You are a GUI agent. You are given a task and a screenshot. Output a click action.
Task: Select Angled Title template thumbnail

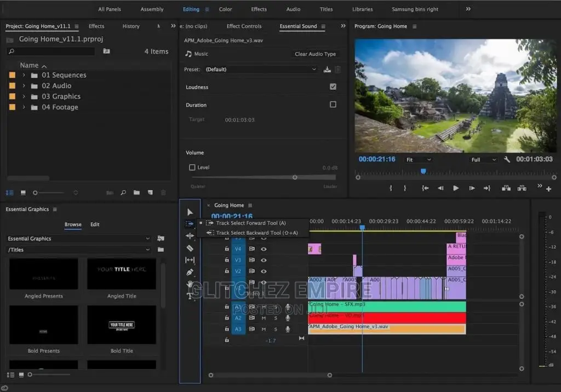(122, 274)
